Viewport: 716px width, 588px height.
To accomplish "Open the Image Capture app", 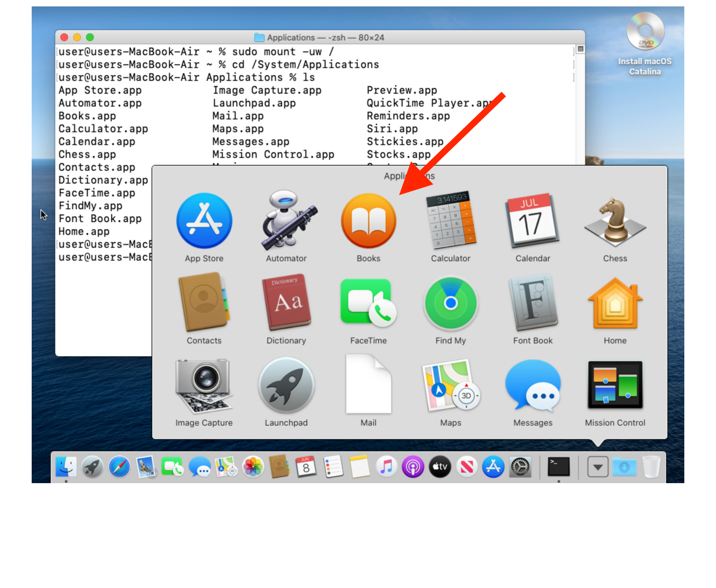I will coord(204,385).
